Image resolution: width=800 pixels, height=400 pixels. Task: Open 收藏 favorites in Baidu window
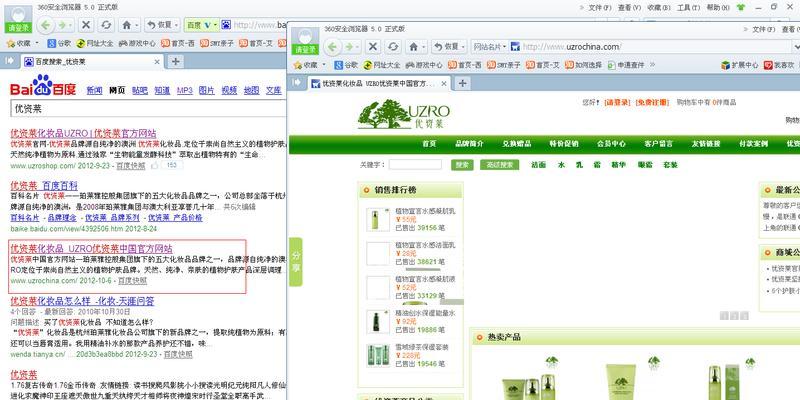(x=21, y=43)
